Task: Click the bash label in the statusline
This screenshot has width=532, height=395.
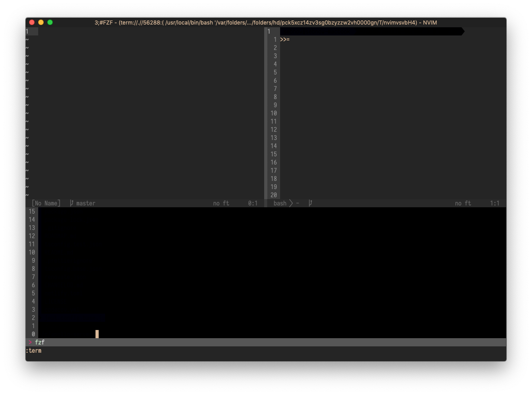Action: point(280,203)
